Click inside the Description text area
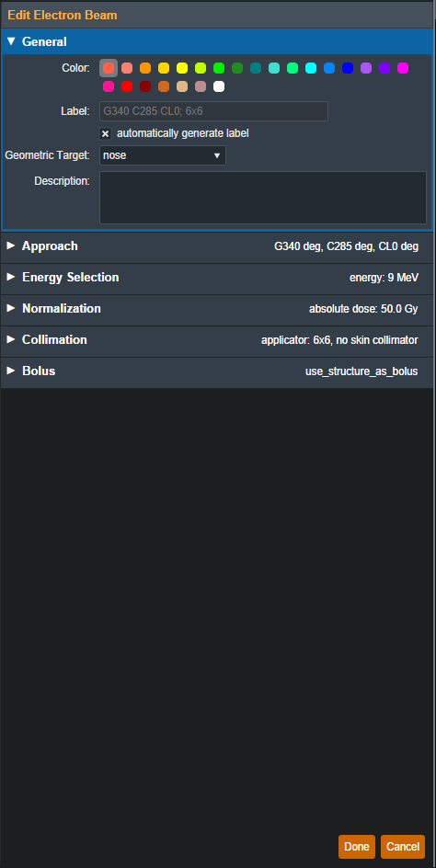 pos(262,198)
